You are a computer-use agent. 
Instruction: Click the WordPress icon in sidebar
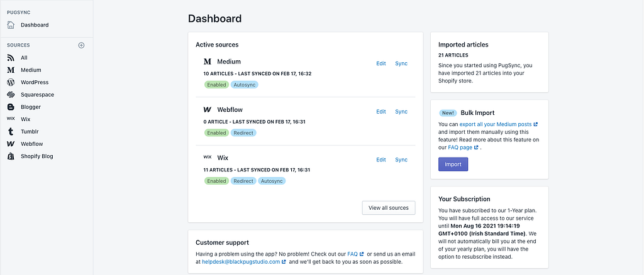pos(11,82)
